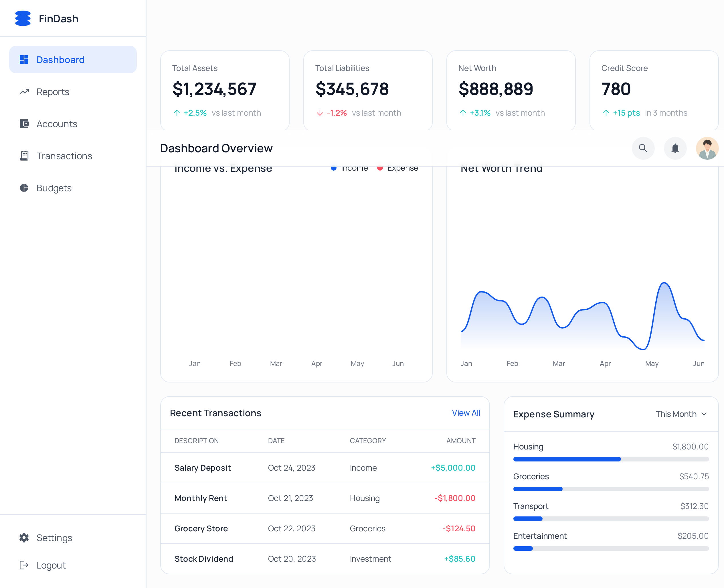Toggle the Income legend in the chart

tap(349, 168)
